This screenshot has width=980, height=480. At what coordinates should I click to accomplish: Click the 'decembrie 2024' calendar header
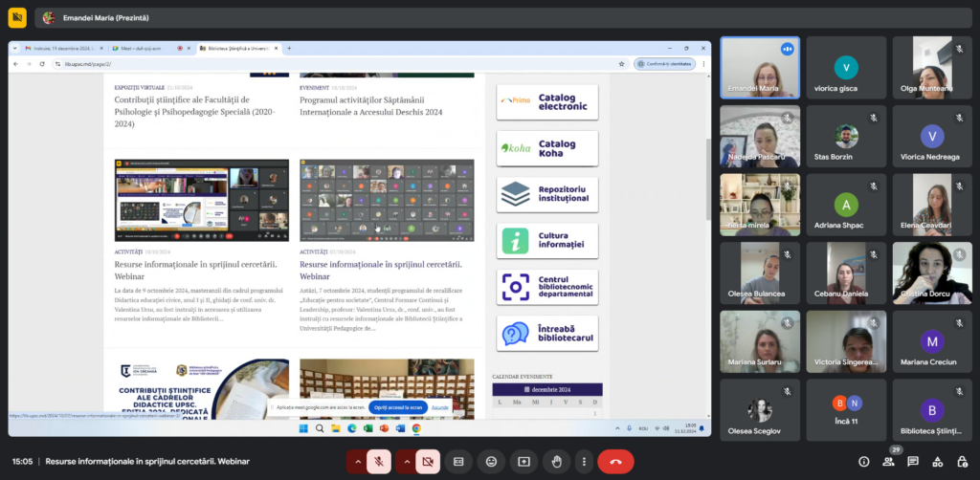click(x=547, y=389)
